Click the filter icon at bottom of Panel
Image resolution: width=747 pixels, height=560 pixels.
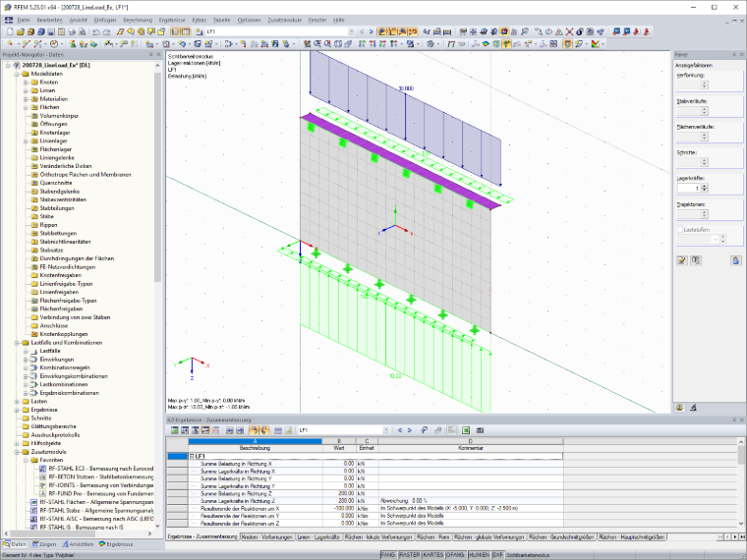click(x=693, y=408)
